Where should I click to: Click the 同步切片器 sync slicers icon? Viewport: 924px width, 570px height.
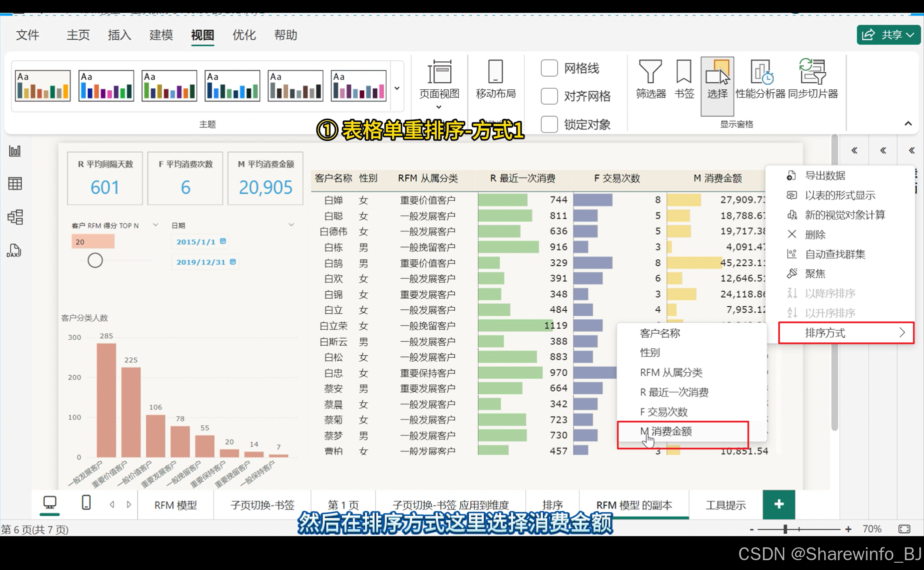point(813,80)
